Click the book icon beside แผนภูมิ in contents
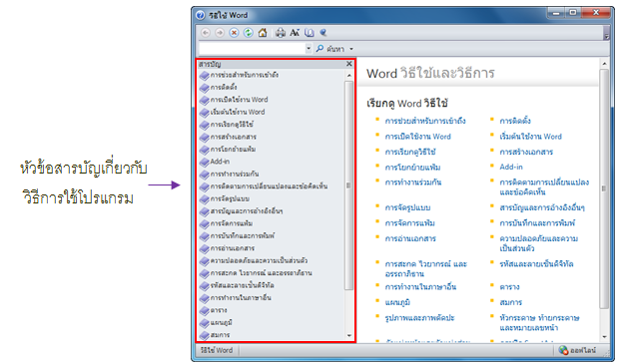The width and height of the screenshot is (618, 364). 204,323
